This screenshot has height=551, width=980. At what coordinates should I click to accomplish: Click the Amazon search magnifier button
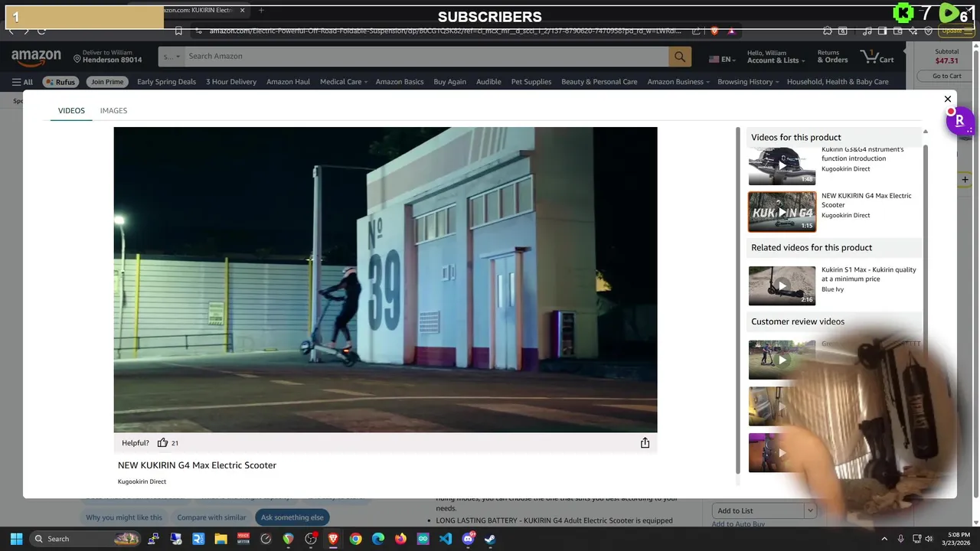click(679, 57)
